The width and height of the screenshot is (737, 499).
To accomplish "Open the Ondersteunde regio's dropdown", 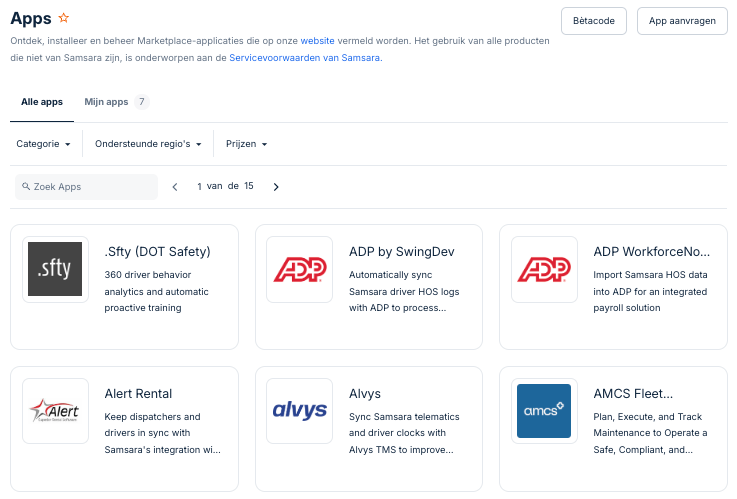I will click(x=148, y=144).
